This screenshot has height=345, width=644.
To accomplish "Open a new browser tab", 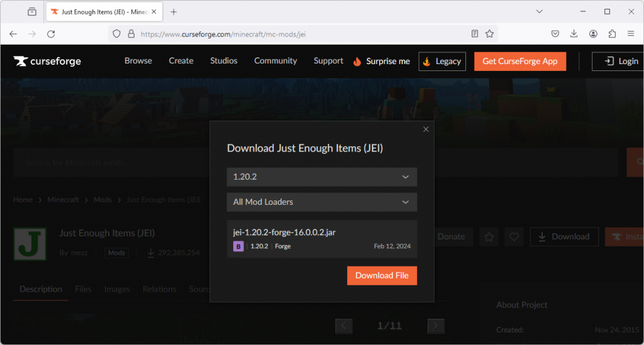I will 174,12.
